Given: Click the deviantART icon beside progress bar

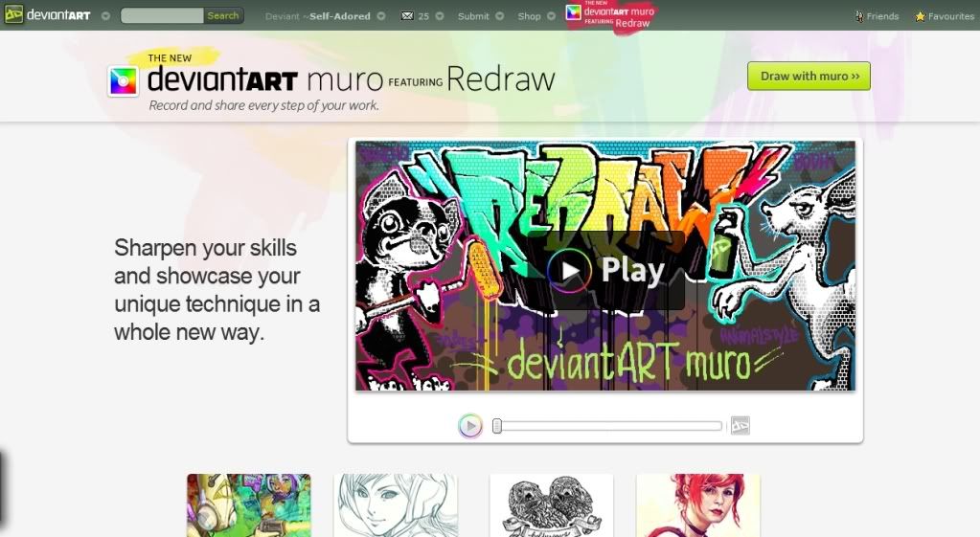Looking at the screenshot, I should [x=740, y=426].
